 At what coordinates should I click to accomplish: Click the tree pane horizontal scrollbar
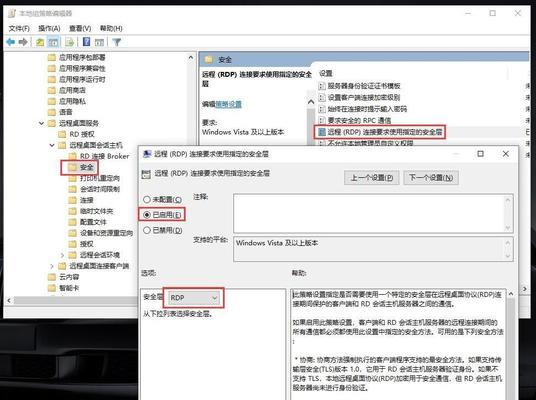pyautogui.click(x=75, y=301)
